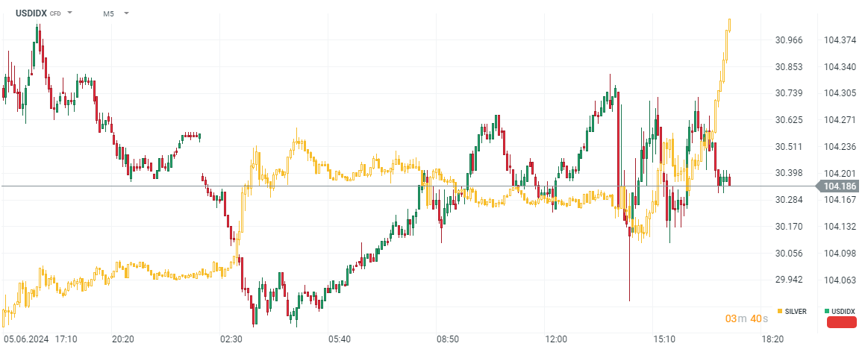Screen dimensions: 868x352
Task: Open the USDIDX symbol dropdown arrow
Action: 69,13
